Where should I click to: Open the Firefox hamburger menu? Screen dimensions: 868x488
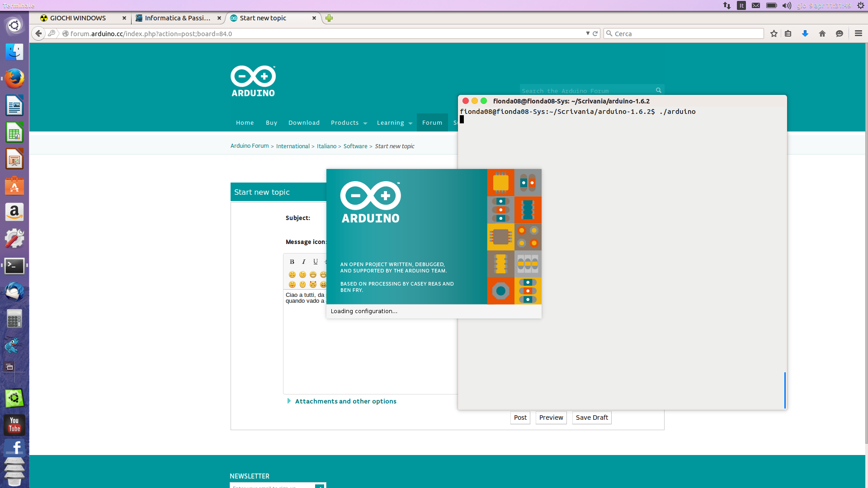[858, 33]
